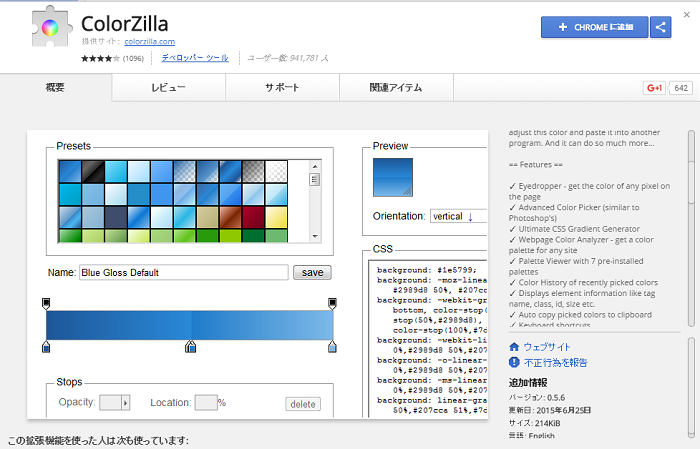
Task: Select the gray checkered transparent preset swatch
Action: [x=253, y=172]
